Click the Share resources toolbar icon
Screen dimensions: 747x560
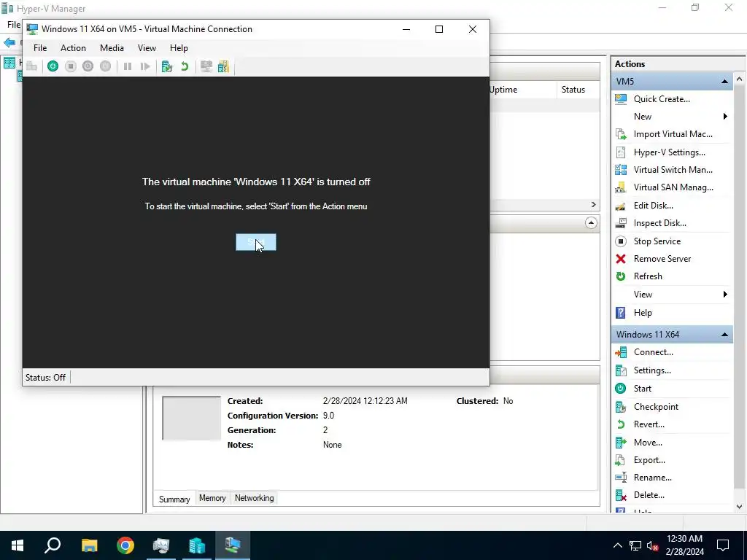point(223,66)
